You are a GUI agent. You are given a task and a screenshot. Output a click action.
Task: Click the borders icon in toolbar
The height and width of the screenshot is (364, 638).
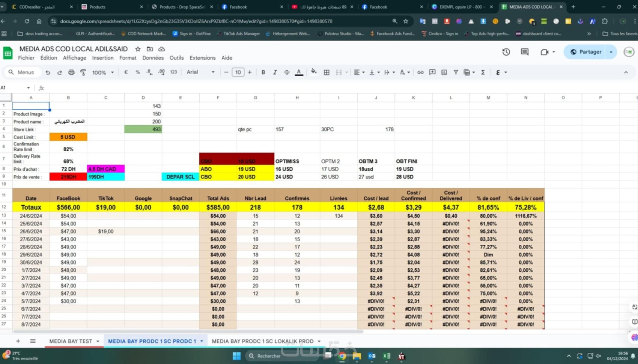coord(327,72)
